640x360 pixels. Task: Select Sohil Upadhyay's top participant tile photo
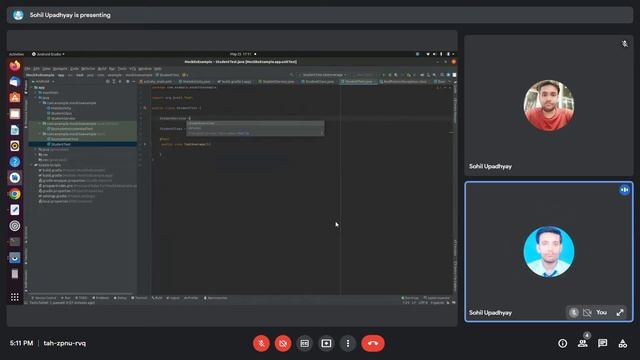click(549, 105)
